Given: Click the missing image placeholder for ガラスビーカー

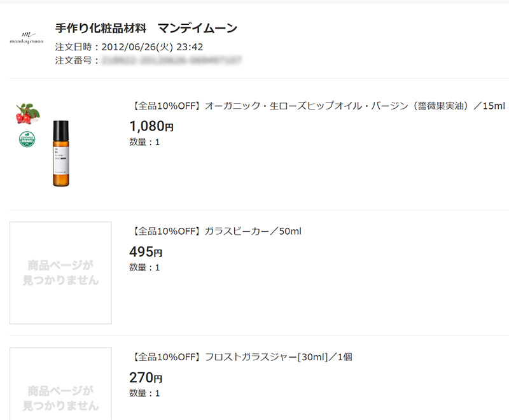Looking at the screenshot, I should point(60,272).
